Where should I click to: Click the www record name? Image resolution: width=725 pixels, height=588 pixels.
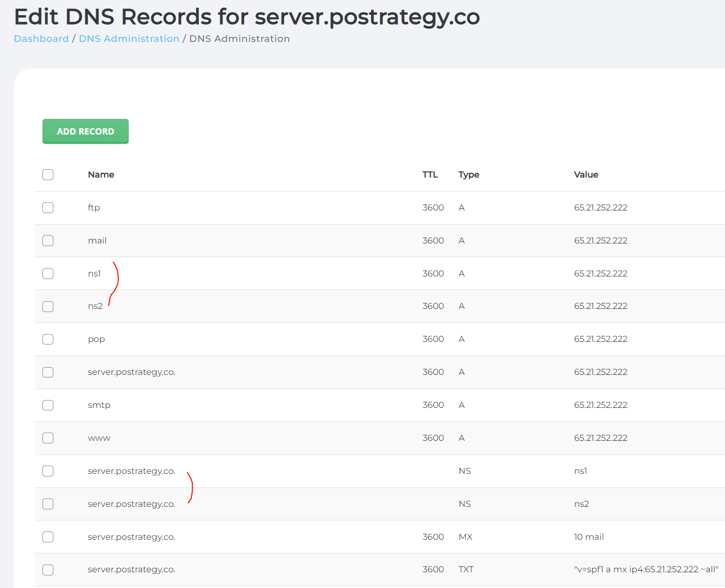click(x=99, y=438)
